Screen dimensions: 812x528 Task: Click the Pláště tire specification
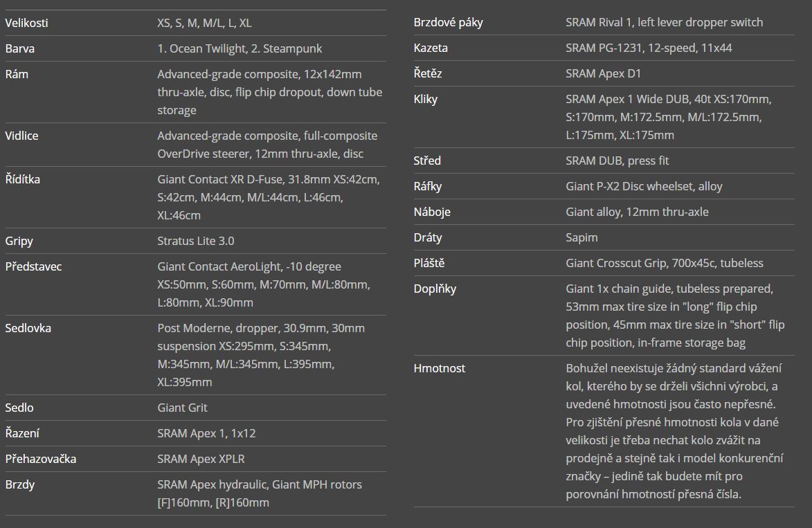point(665,263)
